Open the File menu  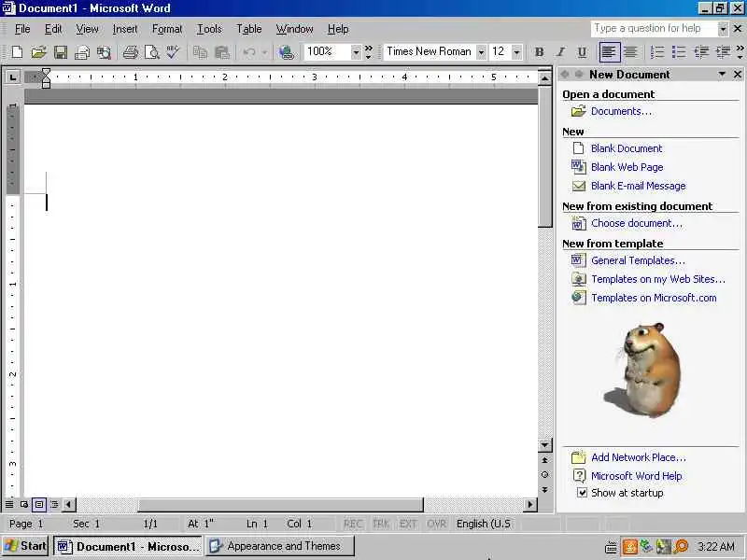click(x=22, y=29)
